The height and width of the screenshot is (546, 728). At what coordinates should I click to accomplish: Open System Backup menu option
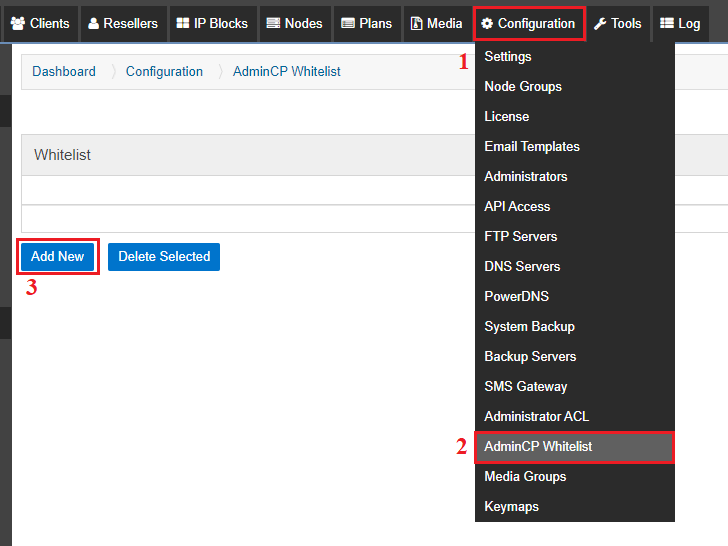pos(529,326)
